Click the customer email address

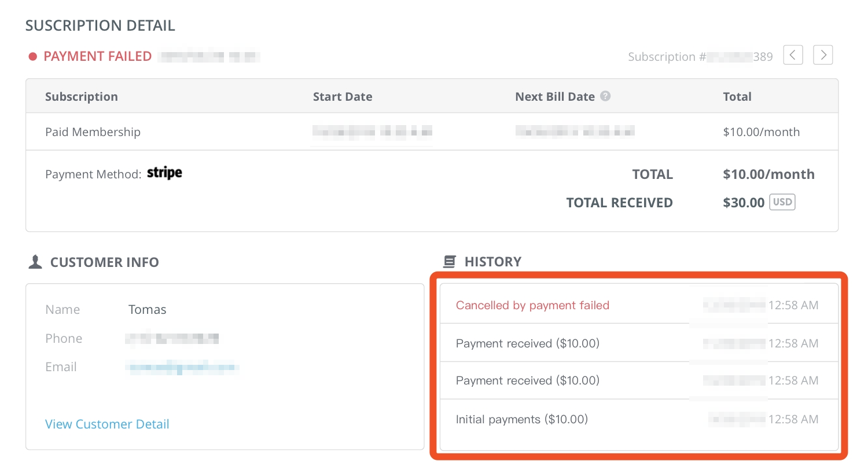coord(182,367)
